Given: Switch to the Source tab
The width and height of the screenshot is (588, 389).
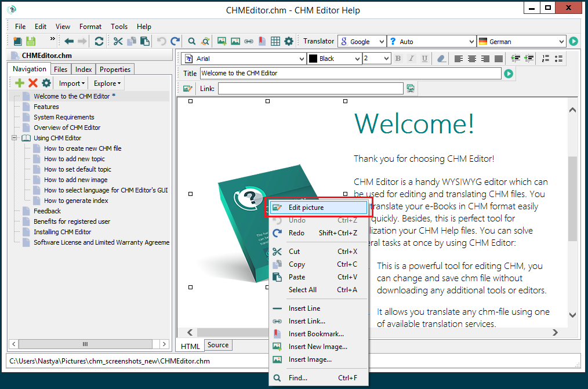Looking at the screenshot, I should click(x=217, y=345).
